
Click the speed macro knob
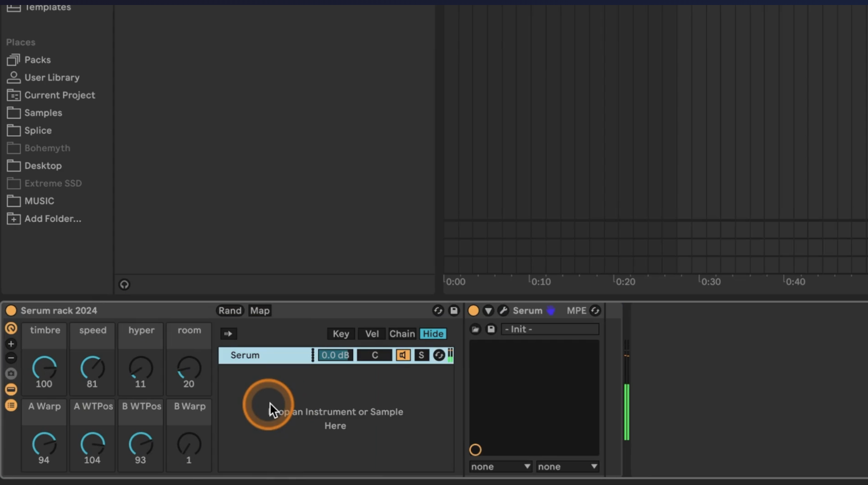tap(92, 368)
